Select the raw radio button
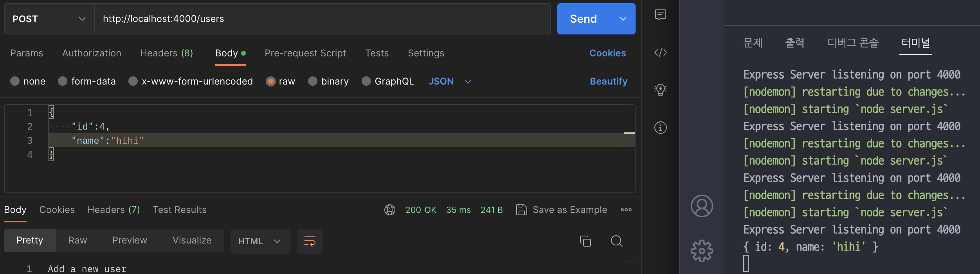 click(270, 81)
